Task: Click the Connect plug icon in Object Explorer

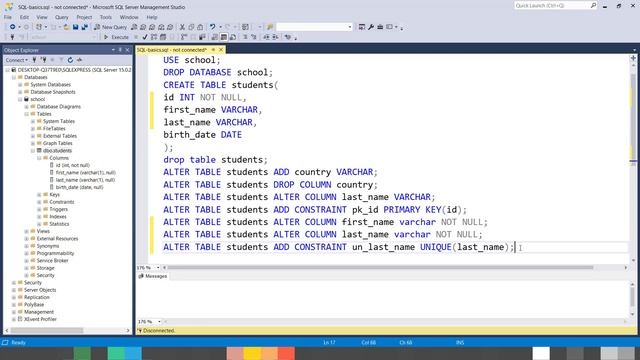Action: click(34, 60)
